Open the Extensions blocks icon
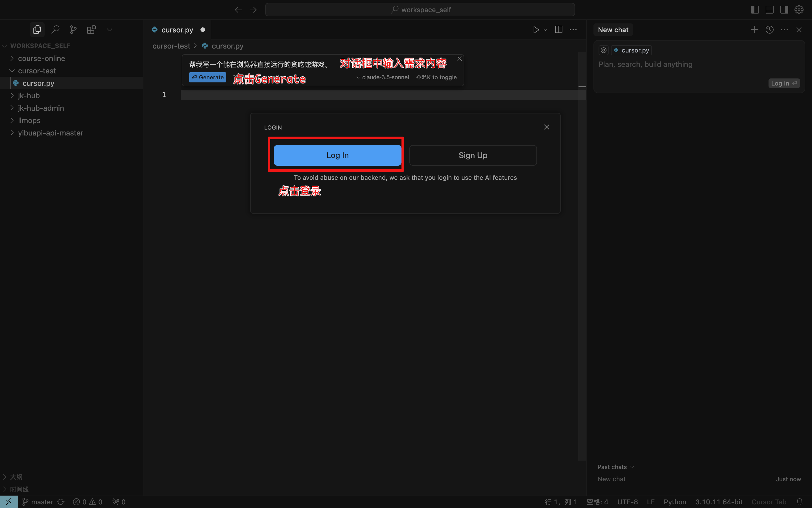Screen dimensions: 812x508 coord(91,30)
